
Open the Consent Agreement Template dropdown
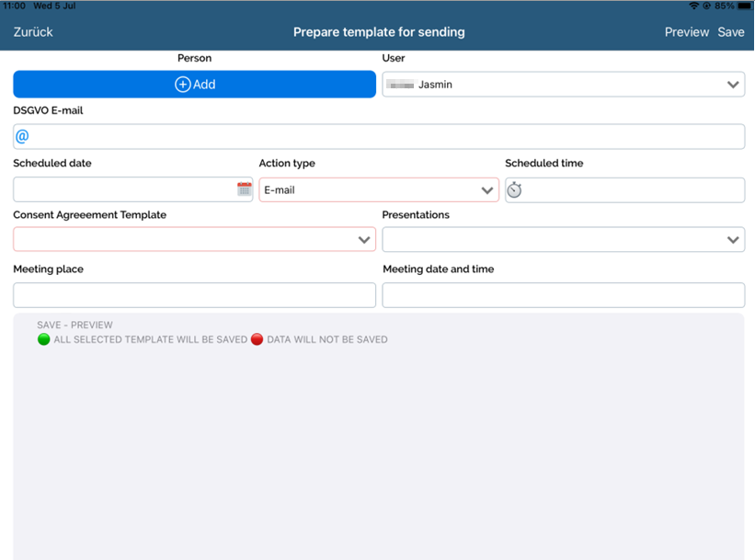[194, 240]
